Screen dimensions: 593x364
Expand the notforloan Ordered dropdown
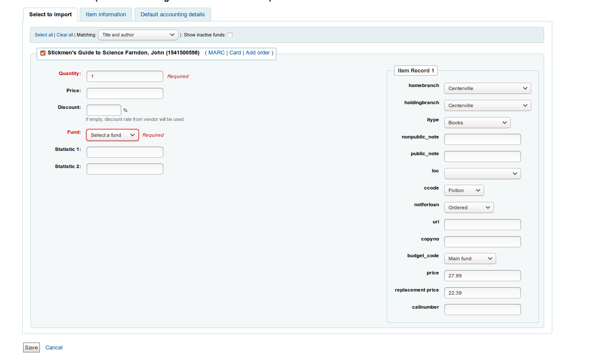(469, 208)
